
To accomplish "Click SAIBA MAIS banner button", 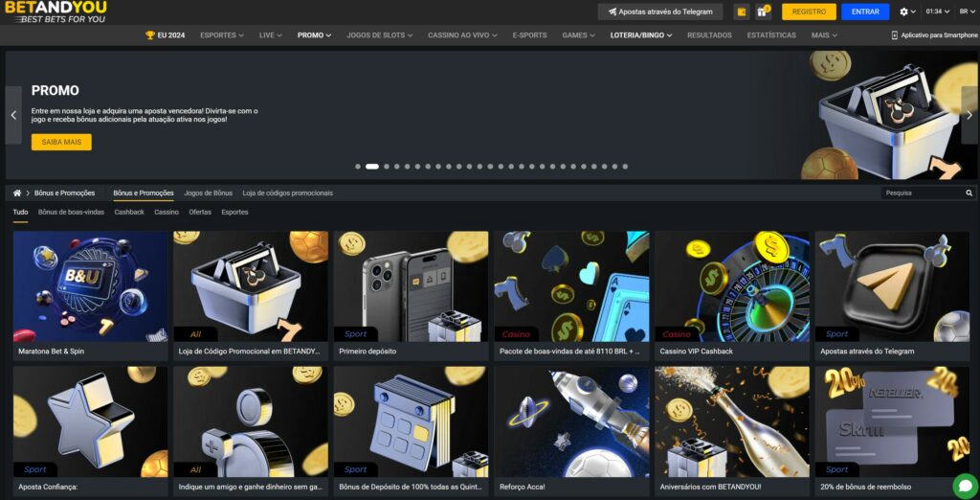I will click(61, 142).
